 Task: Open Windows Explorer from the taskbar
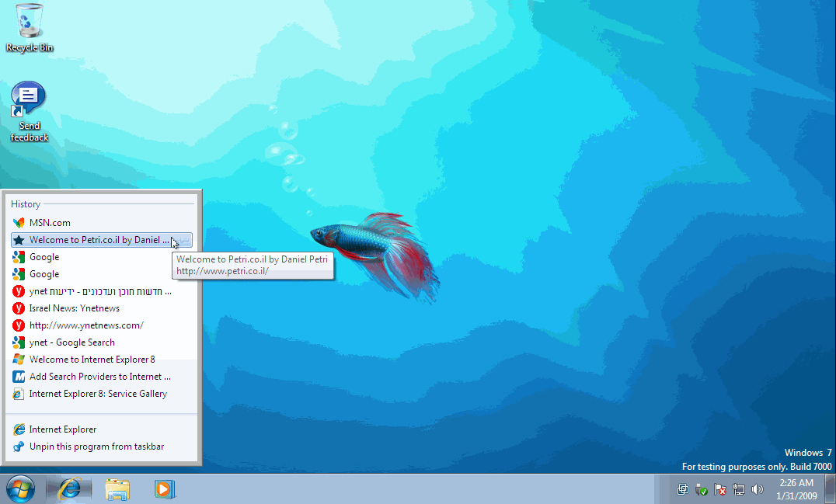coord(117,489)
